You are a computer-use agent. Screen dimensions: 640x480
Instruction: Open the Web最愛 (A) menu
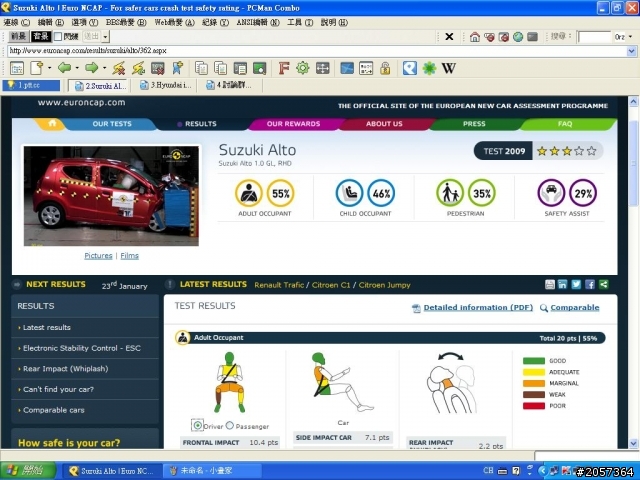pyautogui.click(x=175, y=22)
